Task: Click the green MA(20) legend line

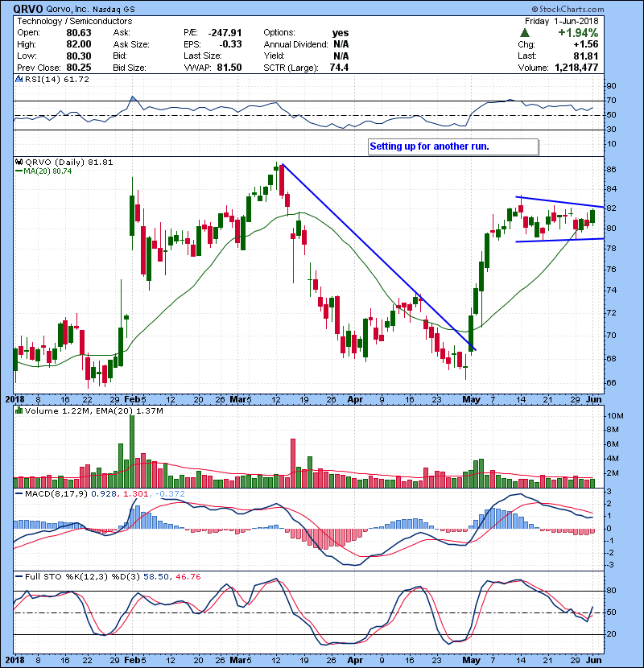Action: click(19, 171)
